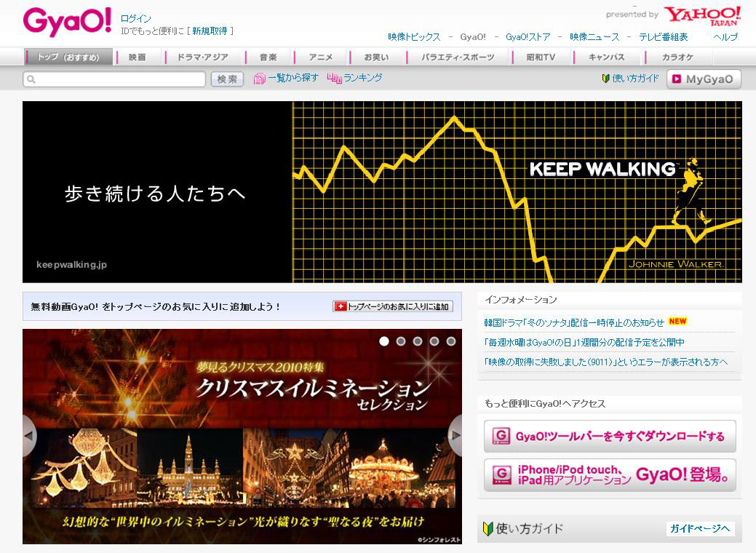Open the MyGyaO button
Screen dimensions: 756x553
pyautogui.click(x=704, y=79)
